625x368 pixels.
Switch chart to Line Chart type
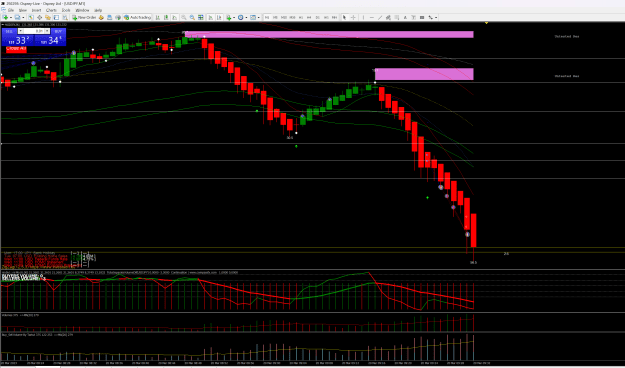[174, 18]
